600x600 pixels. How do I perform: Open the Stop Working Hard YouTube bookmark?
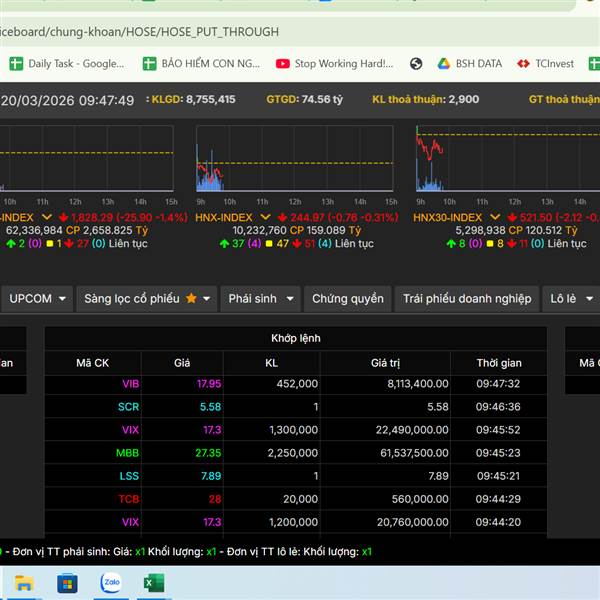pos(335,64)
